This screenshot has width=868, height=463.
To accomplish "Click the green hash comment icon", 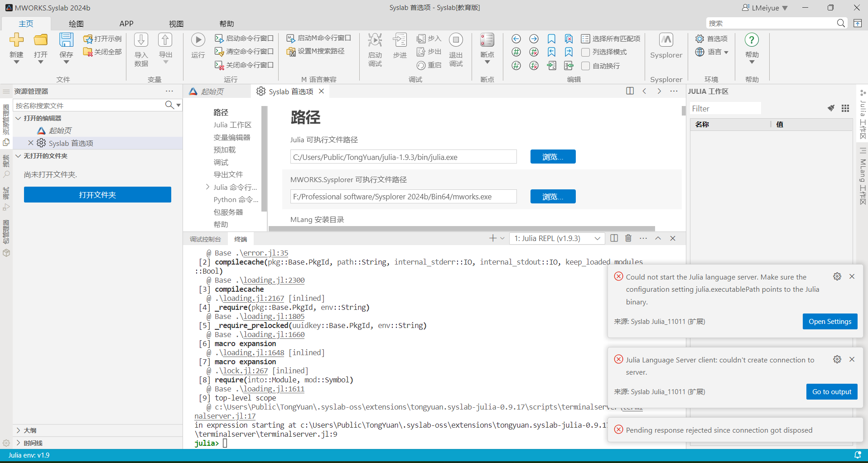I will pyautogui.click(x=516, y=52).
